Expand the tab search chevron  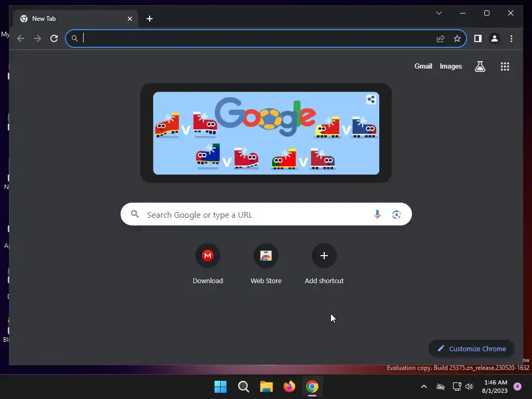point(438,13)
